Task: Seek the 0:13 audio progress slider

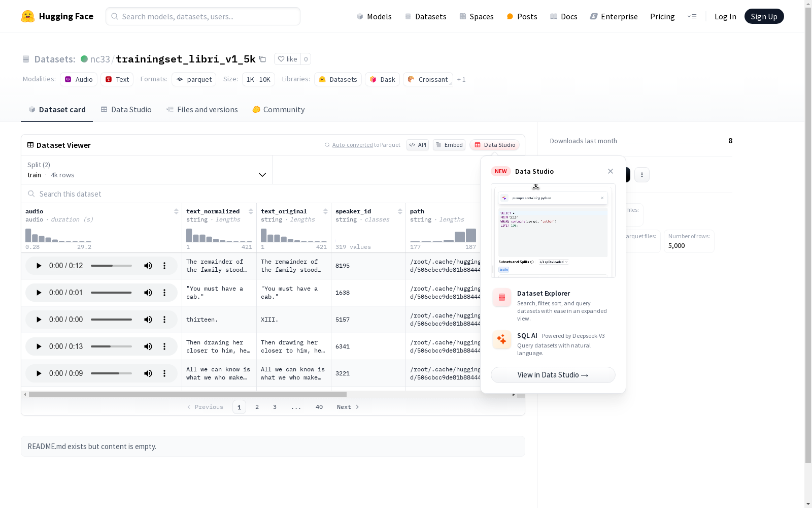Action: (111, 346)
